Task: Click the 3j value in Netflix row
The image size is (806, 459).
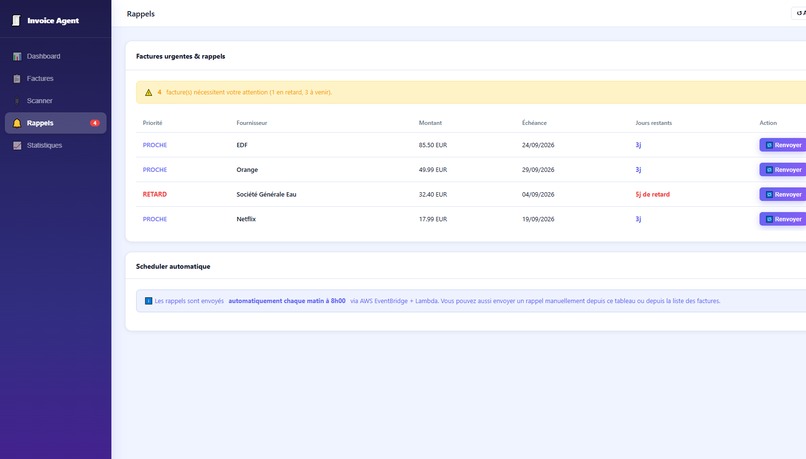Action: pyautogui.click(x=638, y=219)
